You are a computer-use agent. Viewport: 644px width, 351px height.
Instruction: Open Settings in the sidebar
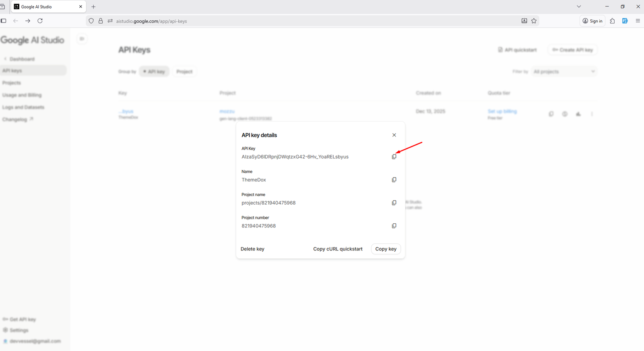(x=16, y=330)
